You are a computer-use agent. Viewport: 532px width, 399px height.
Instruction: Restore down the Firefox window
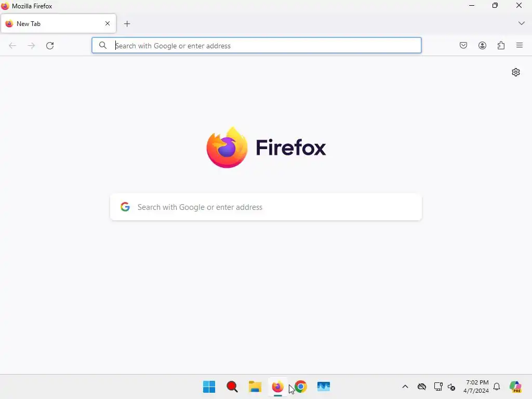(x=495, y=5)
